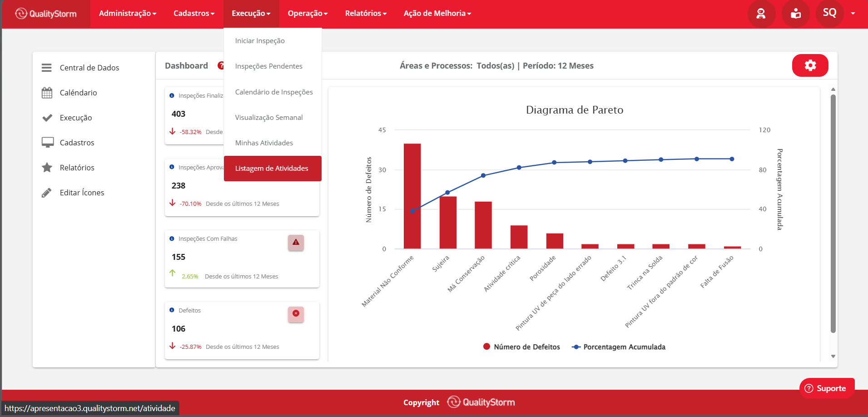Expand the user account dropdown arrow
868x417 pixels.
[x=853, y=14]
